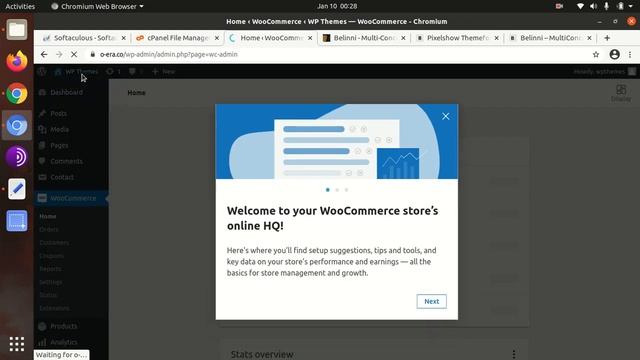Open WooCommerce sidebar menu
The height and width of the screenshot is (360, 640).
[71, 198]
